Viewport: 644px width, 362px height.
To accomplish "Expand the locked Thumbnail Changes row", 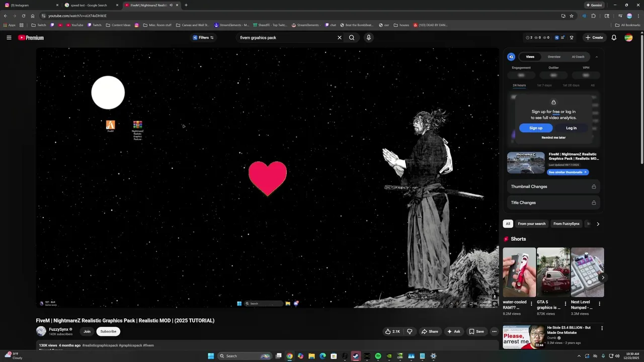I will pos(553,187).
